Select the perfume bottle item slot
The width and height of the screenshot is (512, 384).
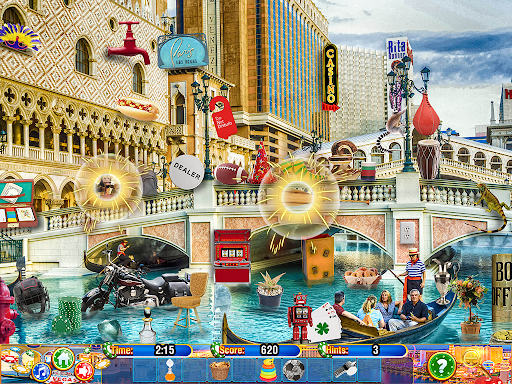point(170,370)
